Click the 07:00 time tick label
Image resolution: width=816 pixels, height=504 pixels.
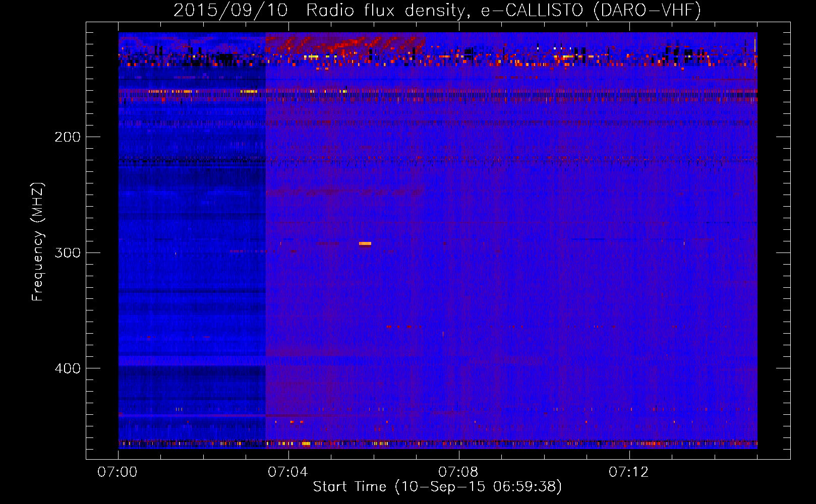(118, 472)
